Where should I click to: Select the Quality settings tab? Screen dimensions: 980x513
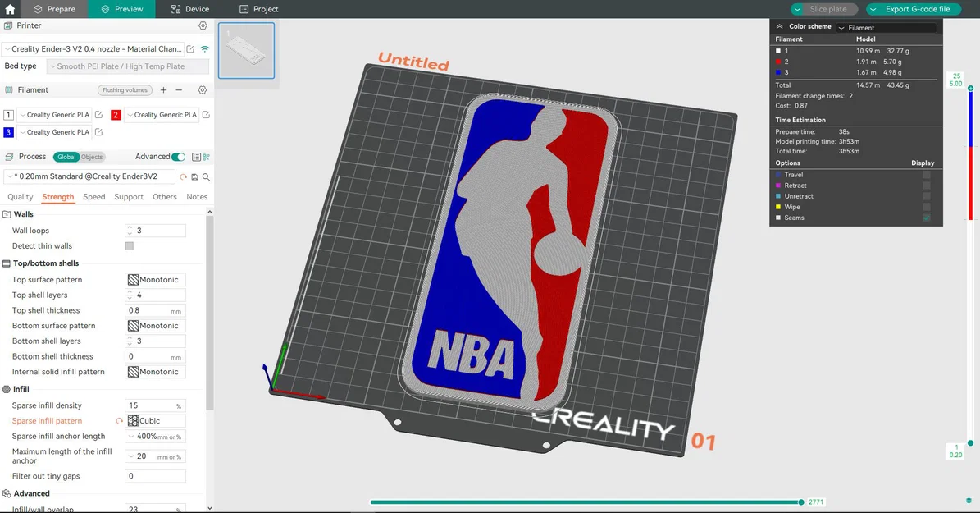point(20,196)
